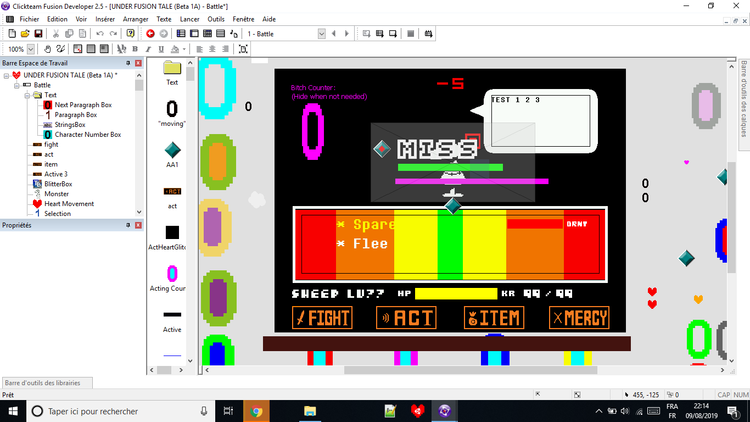
Task: Open text color dropdown arrow
Action: tap(184, 49)
